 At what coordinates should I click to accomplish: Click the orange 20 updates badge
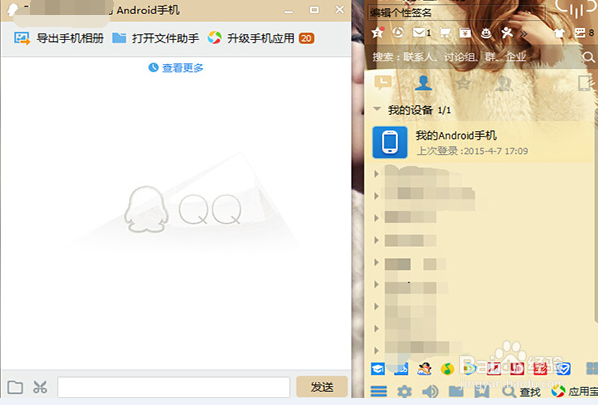click(306, 38)
